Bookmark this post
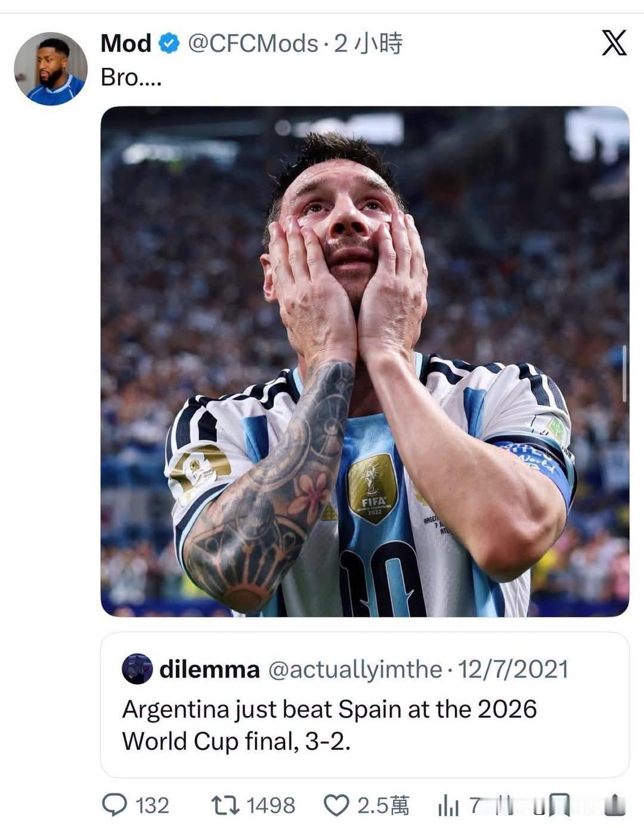Viewport: 644px width, 828px height. (559, 805)
